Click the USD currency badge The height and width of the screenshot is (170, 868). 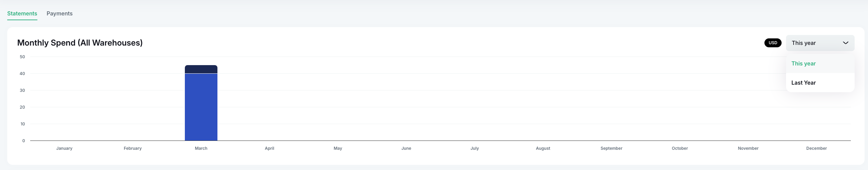773,43
